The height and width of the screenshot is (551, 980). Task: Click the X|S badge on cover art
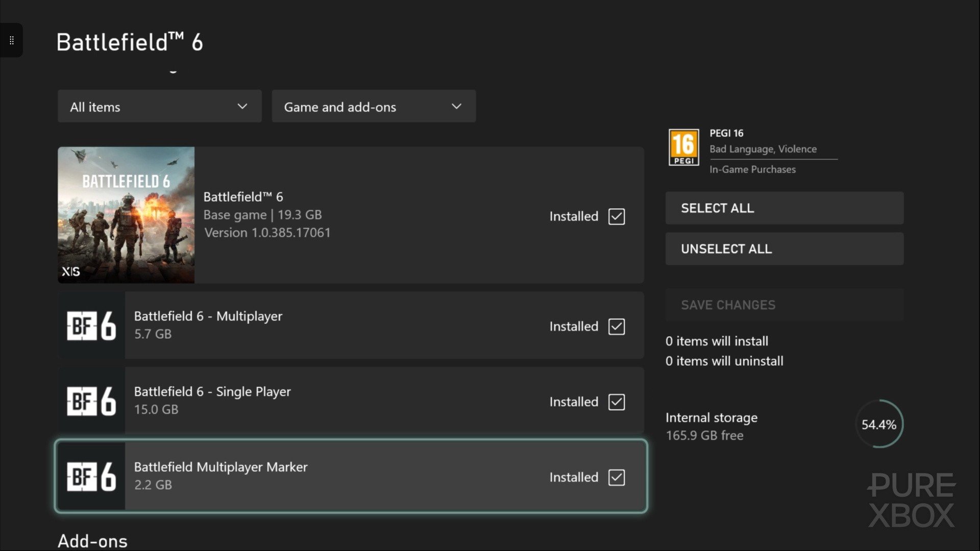(71, 271)
